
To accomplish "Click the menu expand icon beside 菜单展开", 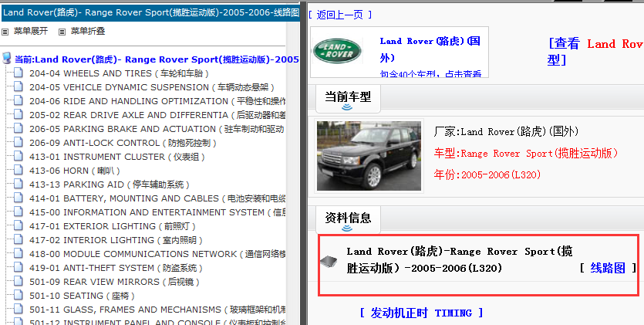I will [5, 32].
